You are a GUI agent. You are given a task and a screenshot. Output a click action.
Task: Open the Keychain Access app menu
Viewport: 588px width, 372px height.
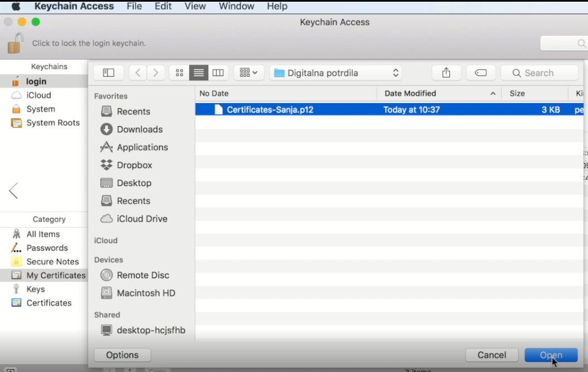tap(74, 6)
